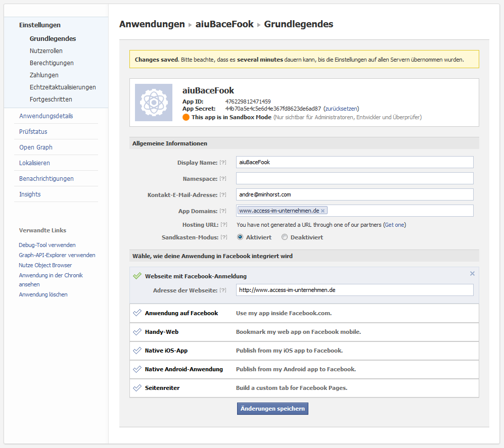Expand the Handy-Web integration row

pos(304,332)
